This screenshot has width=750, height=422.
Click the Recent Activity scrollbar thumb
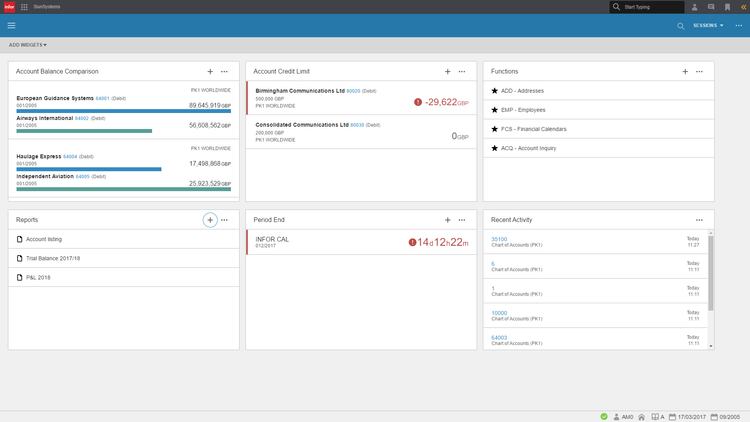tap(710, 273)
